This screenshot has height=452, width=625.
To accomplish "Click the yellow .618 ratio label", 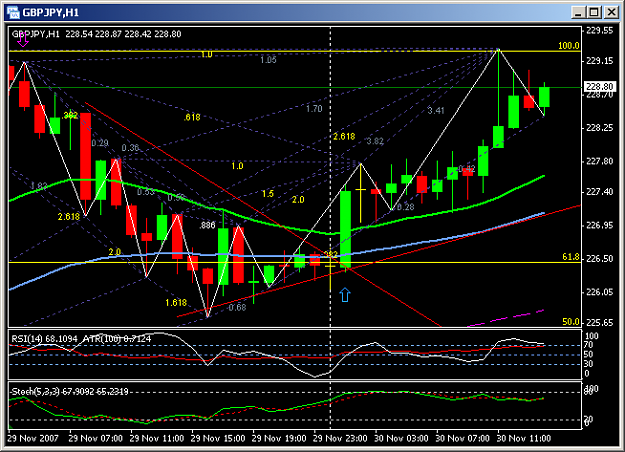I will [192, 117].
